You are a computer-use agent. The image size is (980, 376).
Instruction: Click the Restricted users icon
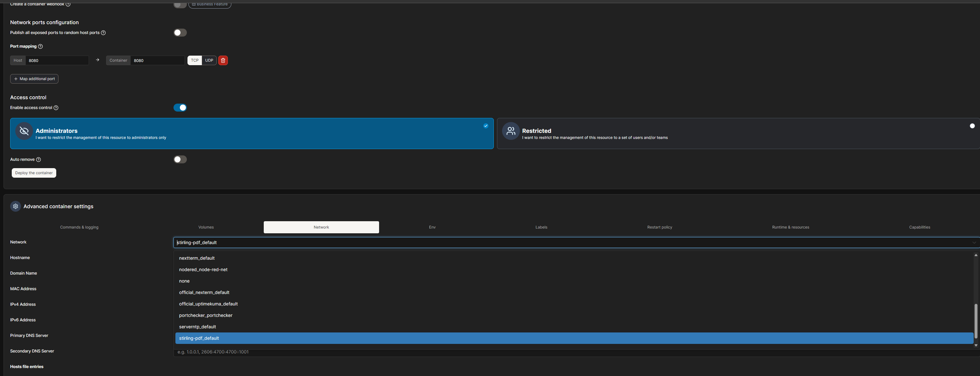point(511,131)
